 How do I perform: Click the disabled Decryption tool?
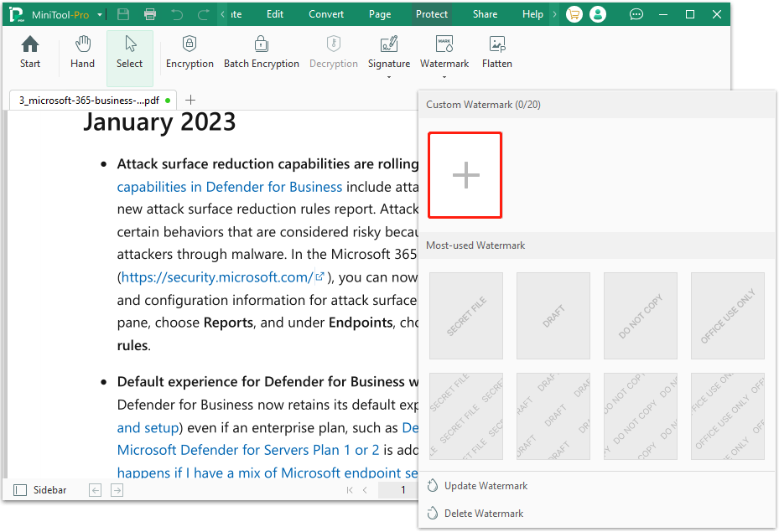pyautogui.click(x=334, y=53)
